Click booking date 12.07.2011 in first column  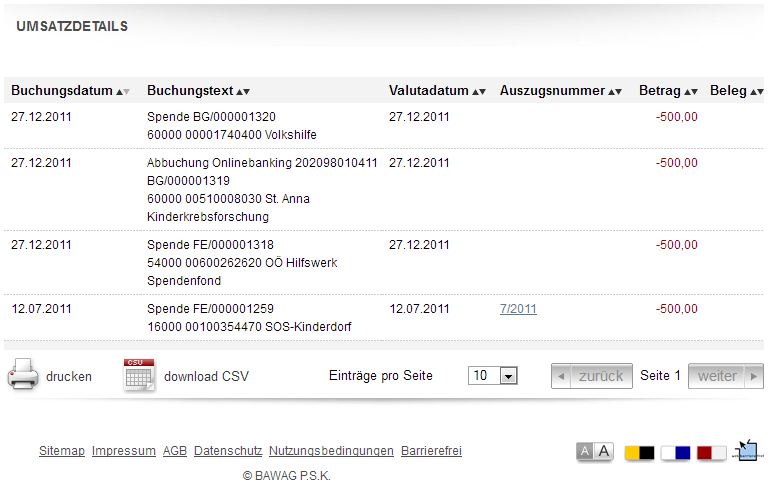coord(41,309)
